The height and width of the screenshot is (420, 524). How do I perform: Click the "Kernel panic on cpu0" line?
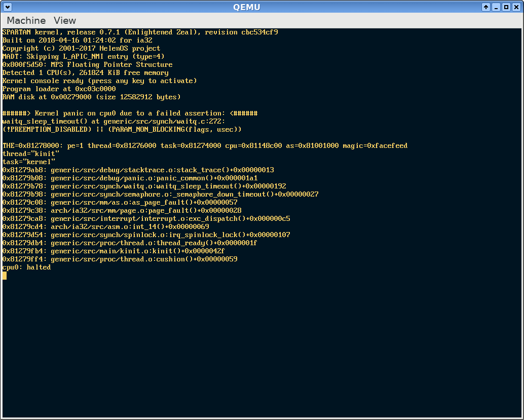click(130, 113)
